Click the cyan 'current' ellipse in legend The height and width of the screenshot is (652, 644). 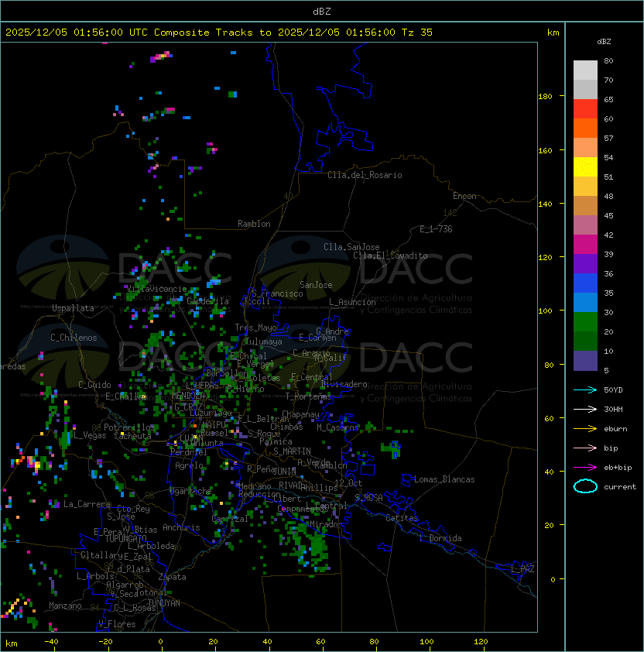pos(585,486)
